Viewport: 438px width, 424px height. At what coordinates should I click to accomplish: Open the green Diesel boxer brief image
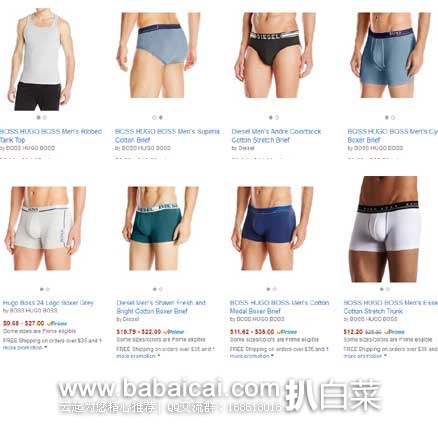tap(160, 228)
